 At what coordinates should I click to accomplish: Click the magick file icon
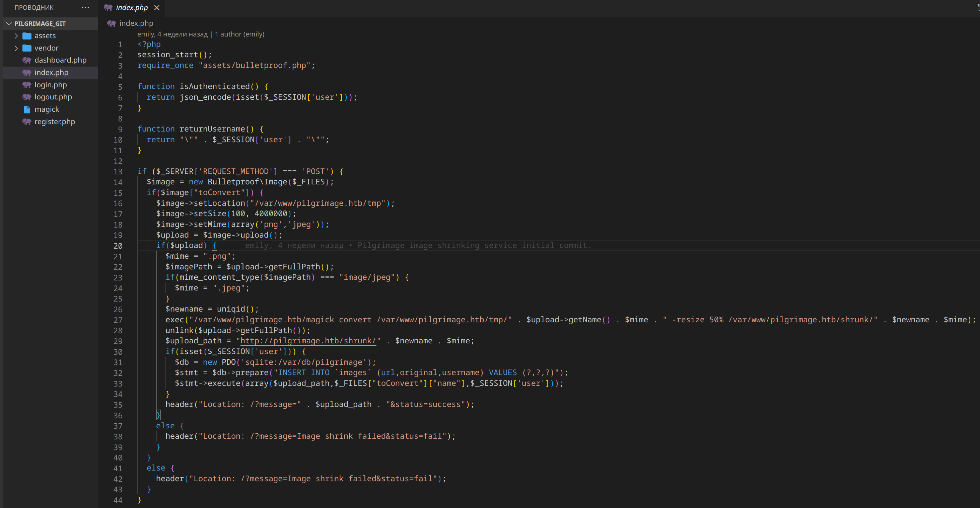[x=27, y=109]
